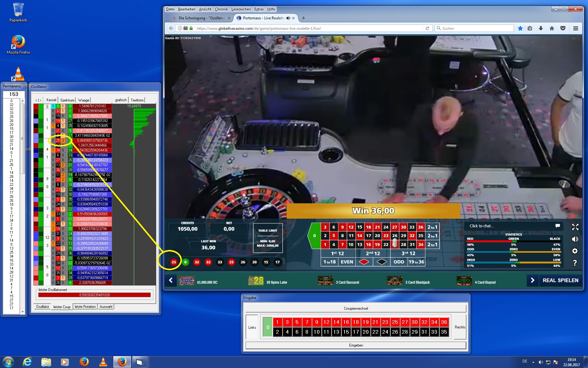
Task: Open the game settings gear icon
Action: [x=575, y=251]
